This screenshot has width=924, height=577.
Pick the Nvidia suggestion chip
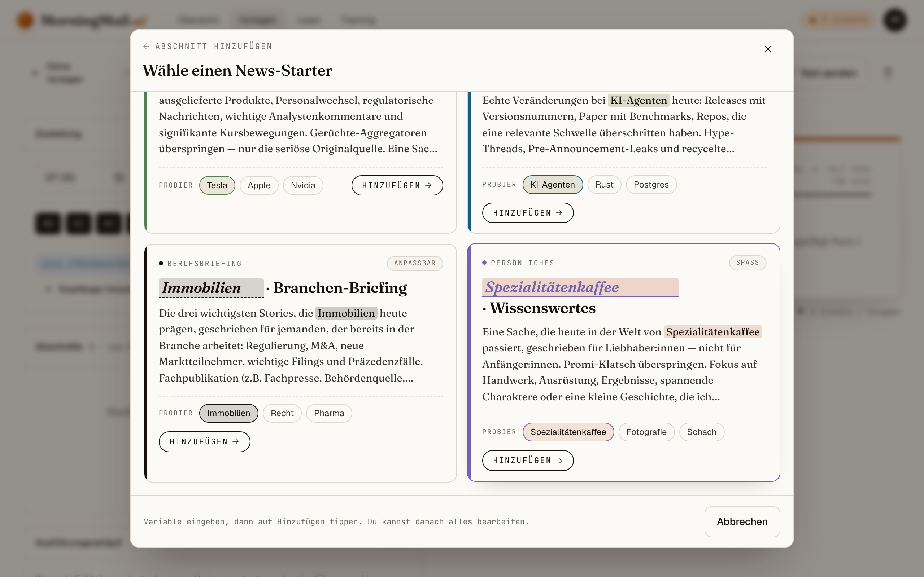(x=303, y=185)
